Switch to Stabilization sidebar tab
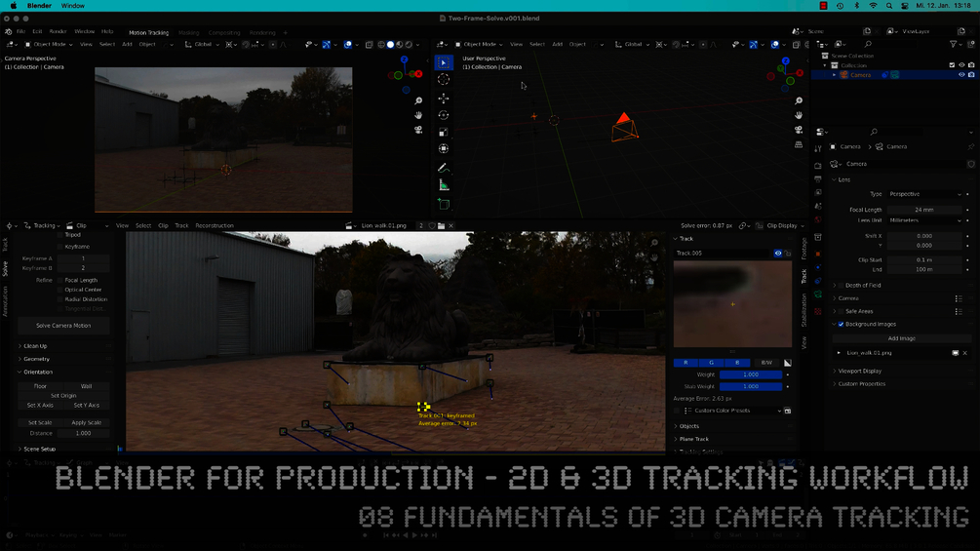Viewport: 980px width, 551px height. tap(804, 310)
